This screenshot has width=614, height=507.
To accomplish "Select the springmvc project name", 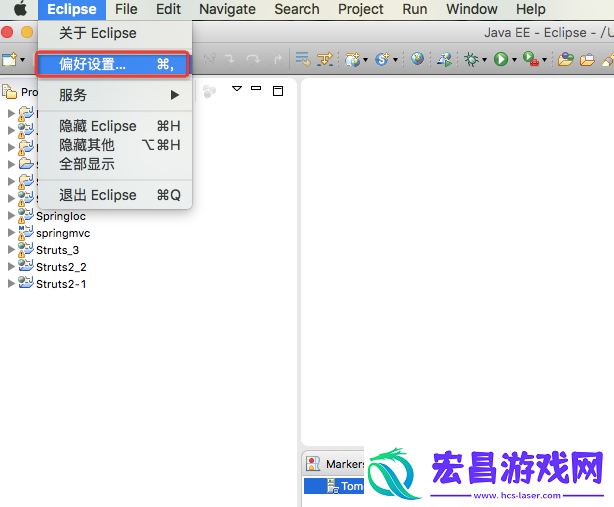I will [x=63, y=233].
